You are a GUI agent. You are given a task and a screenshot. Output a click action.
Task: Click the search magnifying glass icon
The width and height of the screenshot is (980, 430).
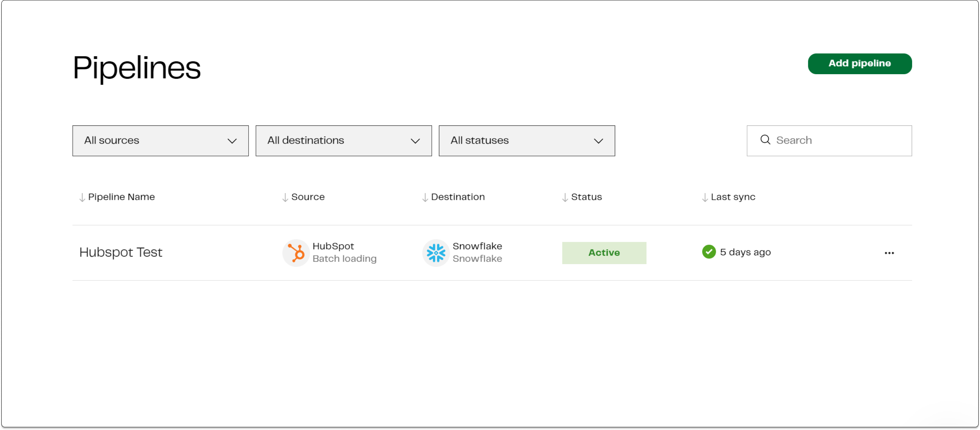coord(765,140)
